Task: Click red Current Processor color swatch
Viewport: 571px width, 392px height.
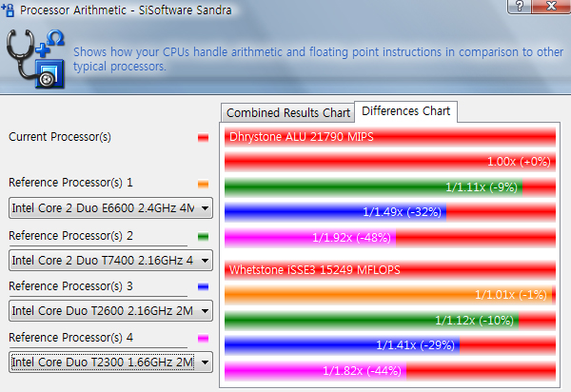Action: point(204,138)
